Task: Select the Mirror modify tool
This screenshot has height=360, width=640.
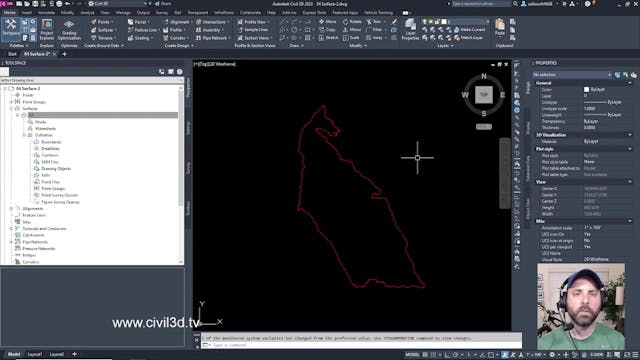Action: click(352, 30)
